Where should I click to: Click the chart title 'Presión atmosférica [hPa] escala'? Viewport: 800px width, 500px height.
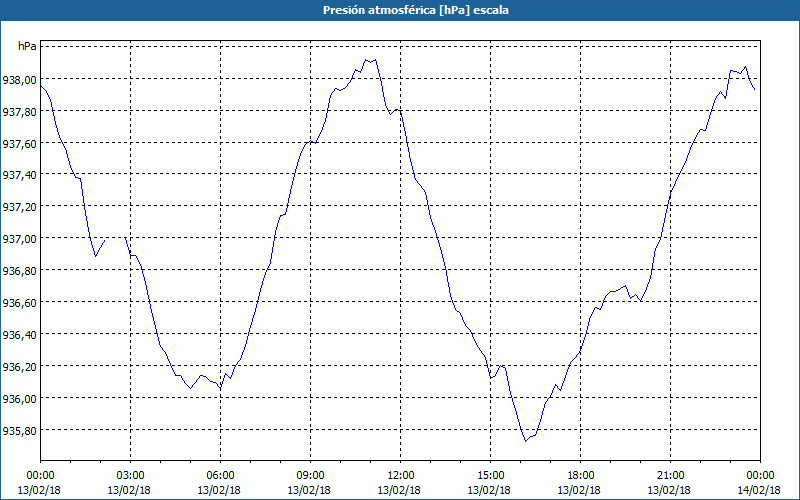(415, 10)
